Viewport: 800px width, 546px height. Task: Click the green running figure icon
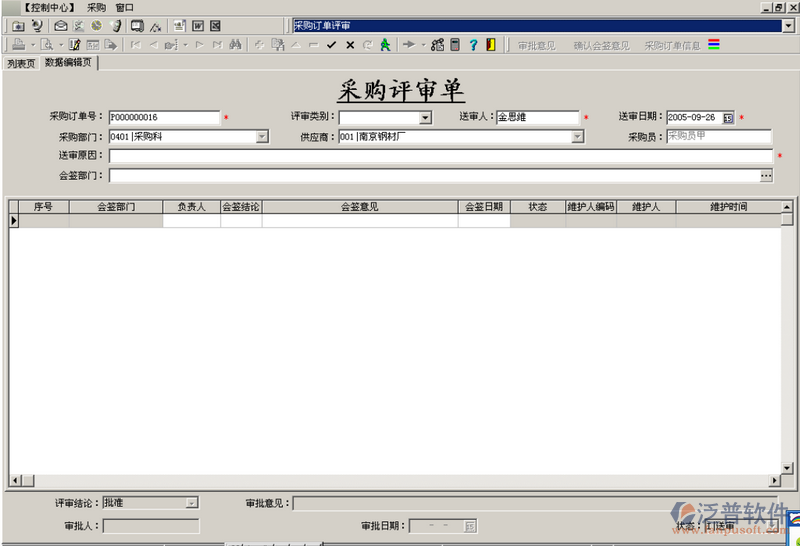pyautogui.click(x=385, y=45)
